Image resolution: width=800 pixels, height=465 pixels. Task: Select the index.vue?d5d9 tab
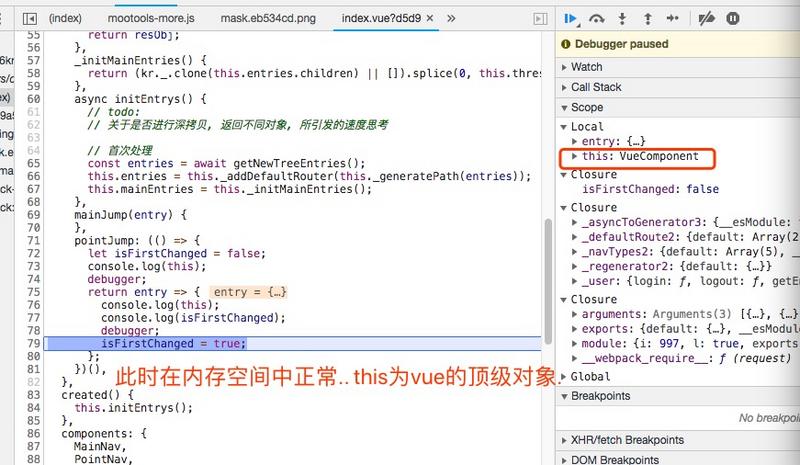[381, 18]
